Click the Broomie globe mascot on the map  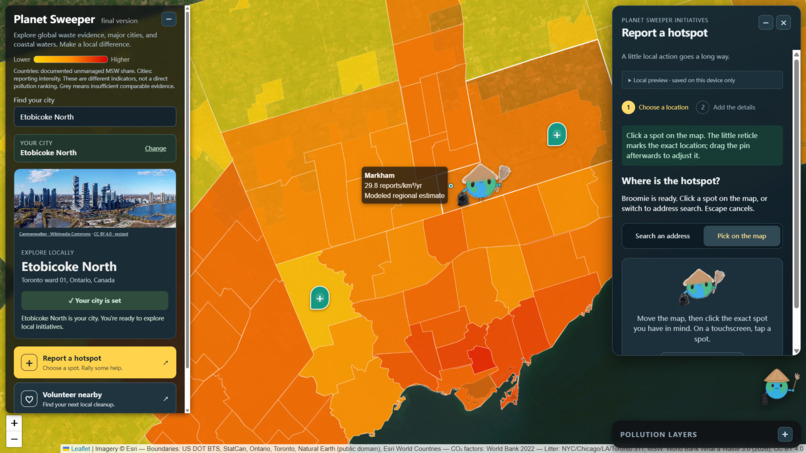pos(483,184)
